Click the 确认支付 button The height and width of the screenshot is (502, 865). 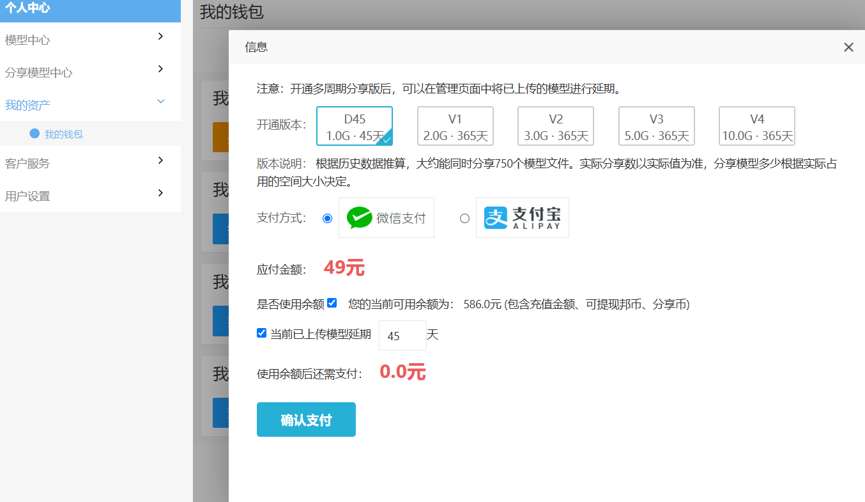(306, 420)
